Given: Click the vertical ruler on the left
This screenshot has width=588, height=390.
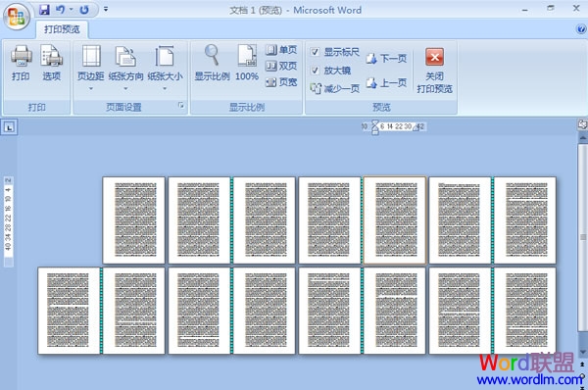Looking at the screenshot, I should (8, 221).
